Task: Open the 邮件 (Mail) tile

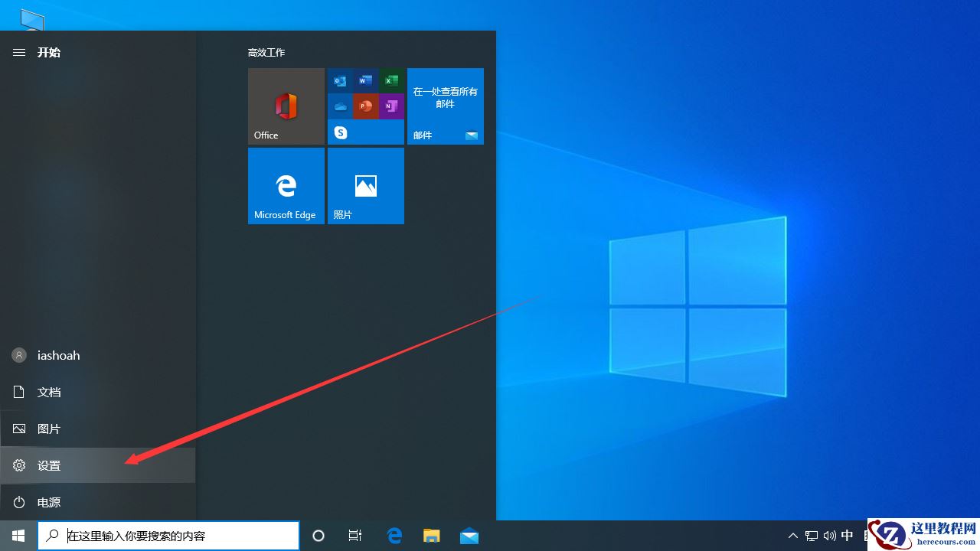Action: [x=445, y=106]
